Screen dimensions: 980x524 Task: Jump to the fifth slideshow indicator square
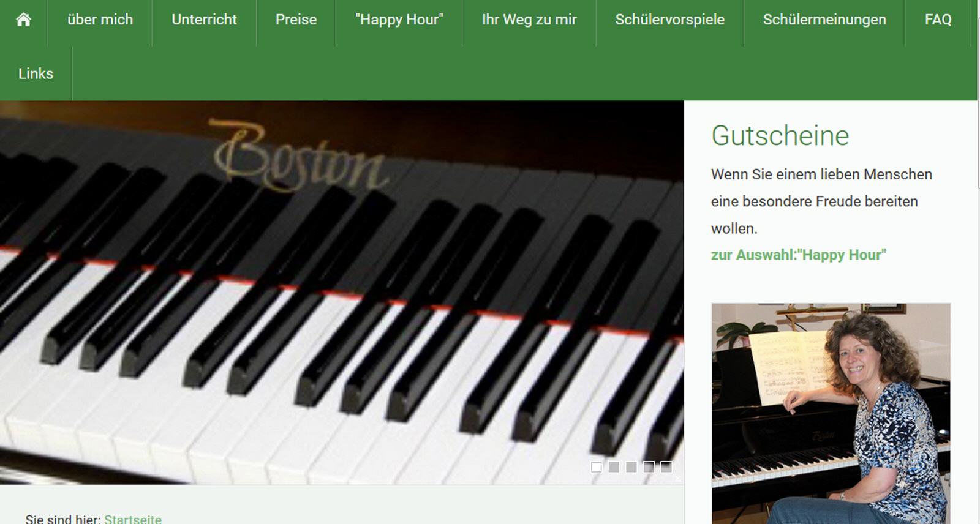pyautogui.click(x=666, y=467)
